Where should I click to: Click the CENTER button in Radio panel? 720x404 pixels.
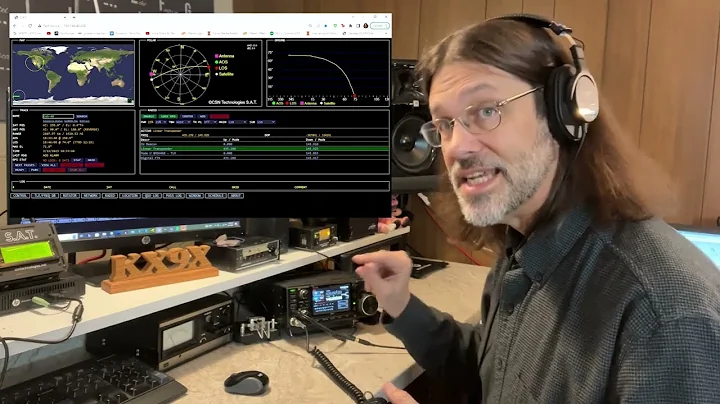pyautogui.click(x=187, y=116)
